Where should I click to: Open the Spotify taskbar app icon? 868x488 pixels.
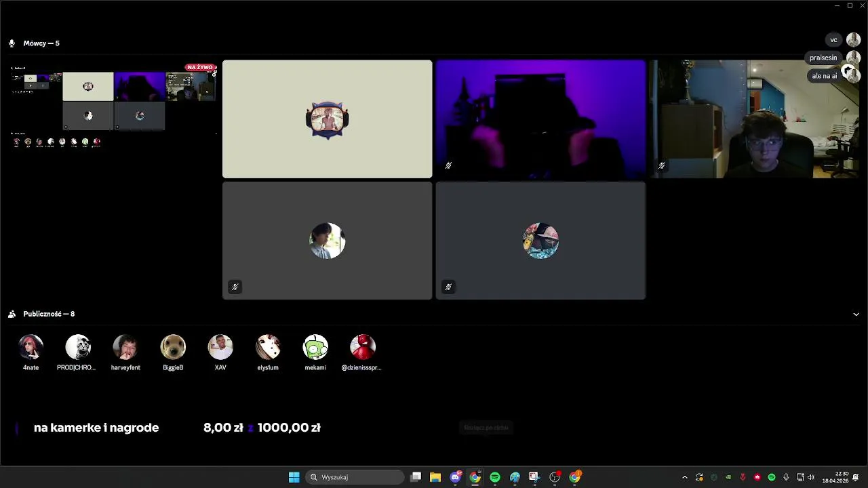pos(495,477)
